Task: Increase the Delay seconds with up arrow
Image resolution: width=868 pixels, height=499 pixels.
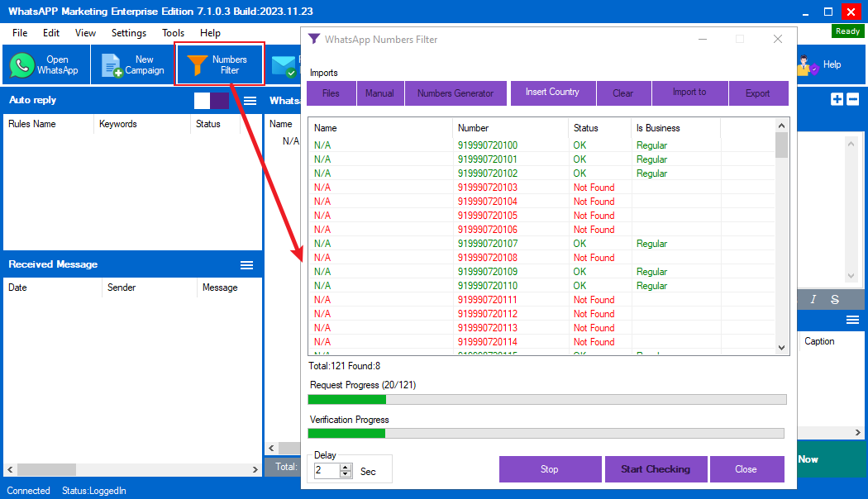Action: tap(346, 467)
